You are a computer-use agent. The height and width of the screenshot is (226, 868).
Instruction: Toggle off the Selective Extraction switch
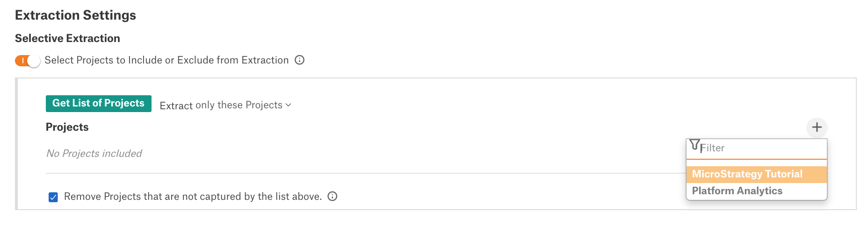click(x=28, y=61)
